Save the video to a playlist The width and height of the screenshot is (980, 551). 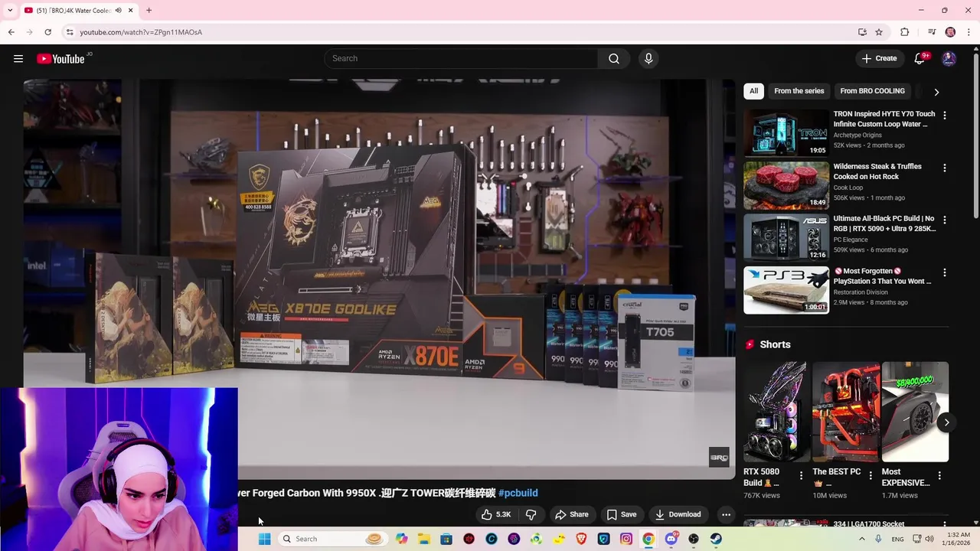622,514
